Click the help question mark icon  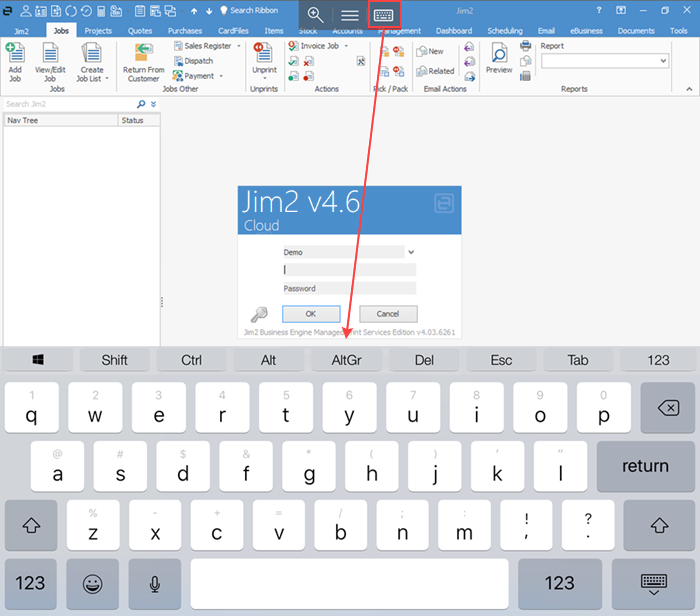[x=599, y=10]
